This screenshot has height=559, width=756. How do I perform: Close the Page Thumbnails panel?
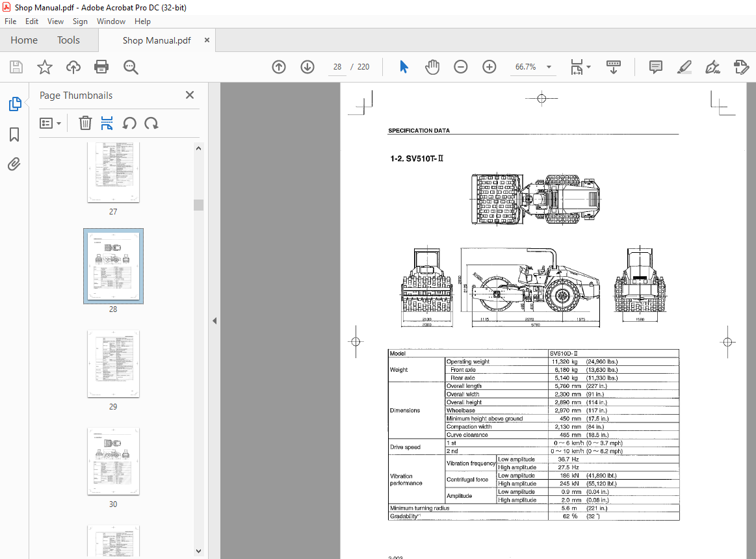click(190, 95)
